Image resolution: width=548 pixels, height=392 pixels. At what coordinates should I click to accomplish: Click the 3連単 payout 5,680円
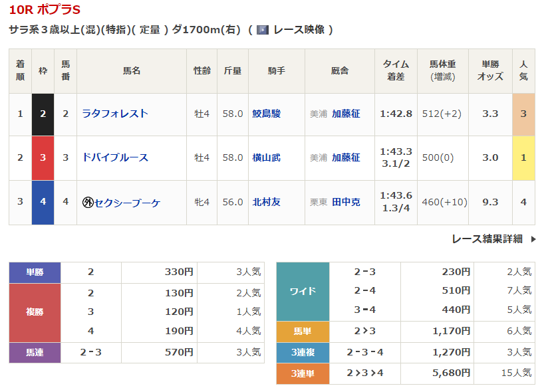451,373
